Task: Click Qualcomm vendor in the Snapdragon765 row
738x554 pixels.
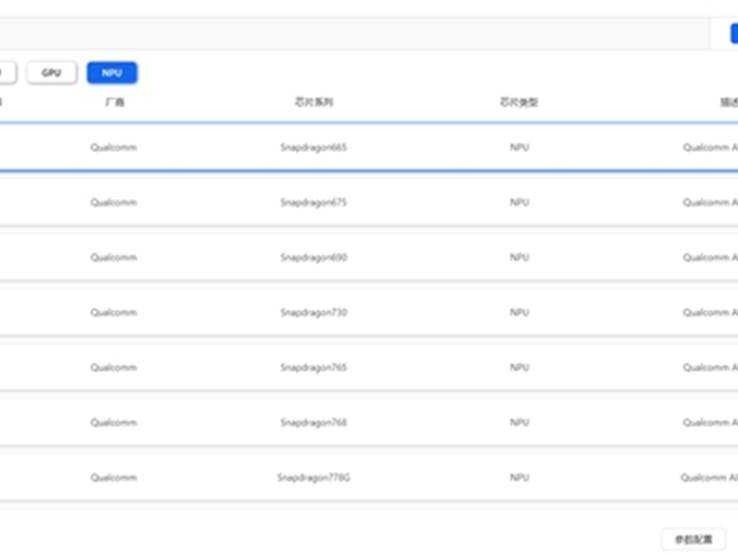Action: point(113,368)
